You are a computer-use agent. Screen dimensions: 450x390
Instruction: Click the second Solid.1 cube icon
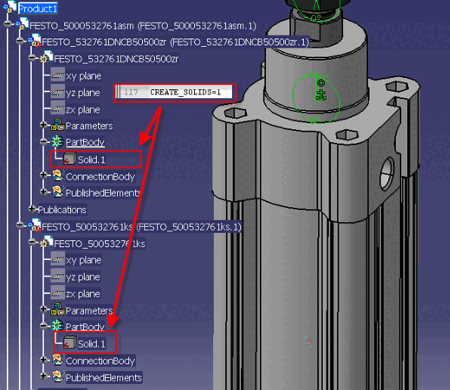70,343
